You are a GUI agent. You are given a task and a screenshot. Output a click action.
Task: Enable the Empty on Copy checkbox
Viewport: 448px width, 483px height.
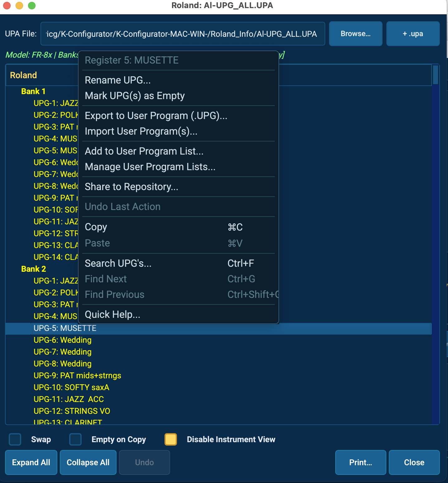[x=75, y=439]
